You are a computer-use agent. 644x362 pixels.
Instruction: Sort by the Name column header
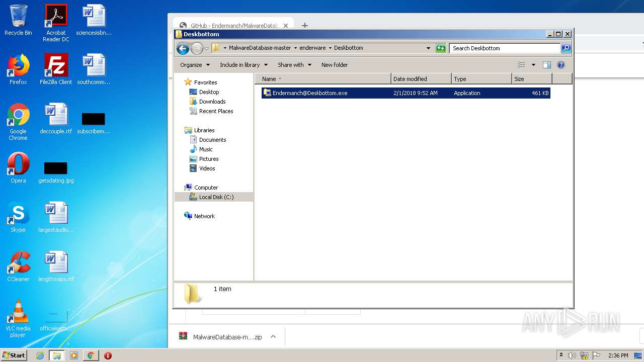[323, 79]
